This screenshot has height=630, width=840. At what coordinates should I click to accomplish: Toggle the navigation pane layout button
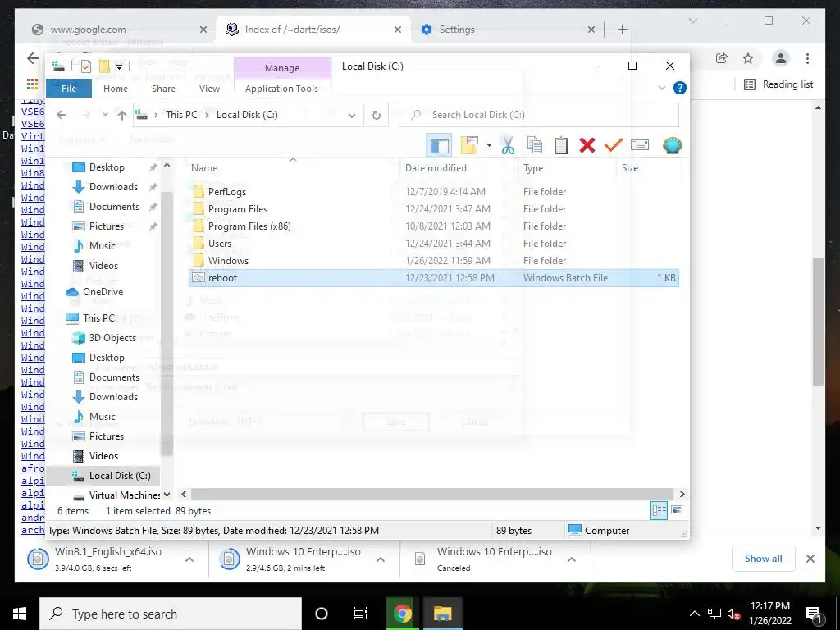coord(440,145)
